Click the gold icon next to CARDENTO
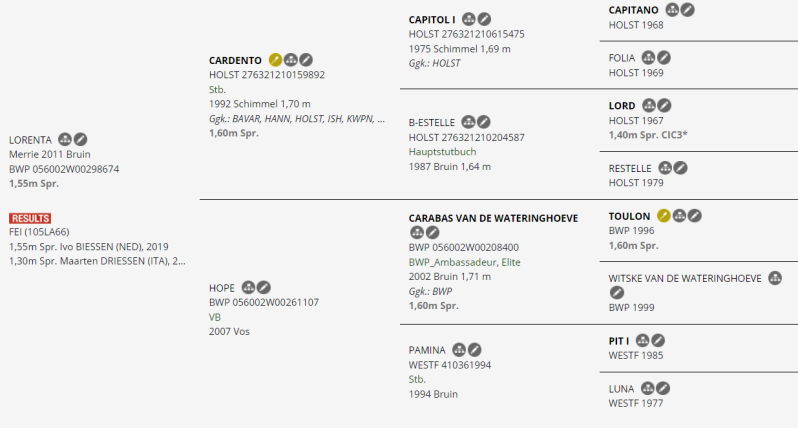This screenshot has height=428, width=798. tap(275, 60)
